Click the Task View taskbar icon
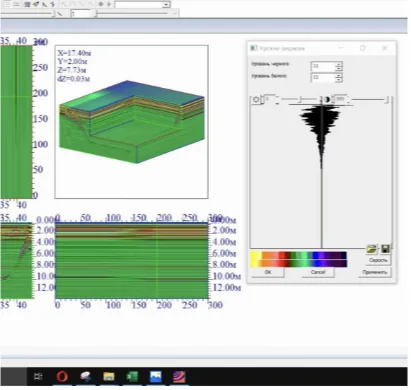The image size is (411, 390). [x=38, y=377]
